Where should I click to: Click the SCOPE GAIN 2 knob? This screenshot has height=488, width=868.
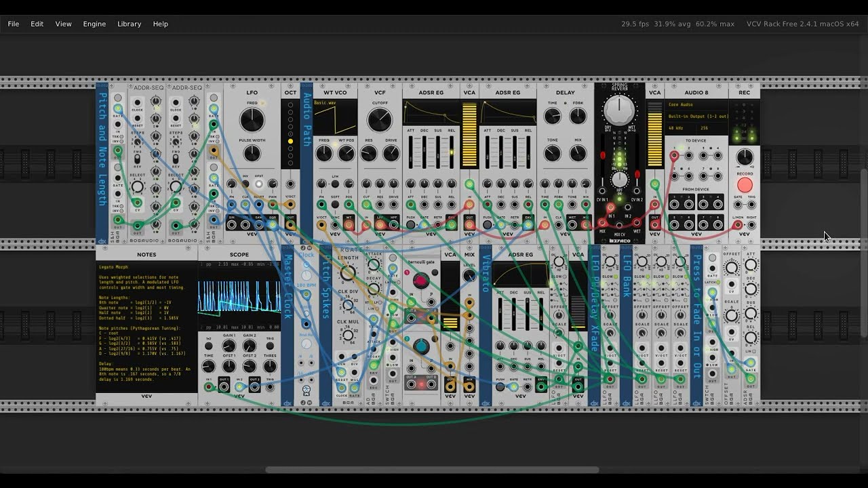tap(250, 347)
